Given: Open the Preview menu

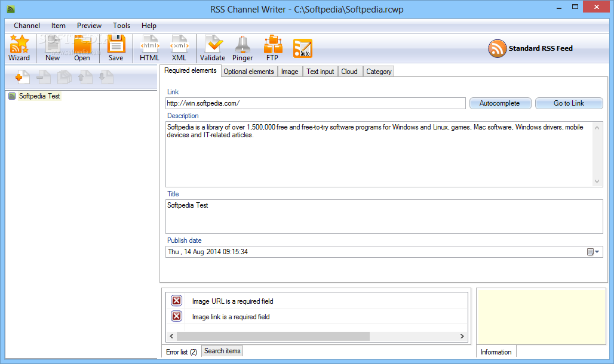Looking at the screenshot, I should pyautogui.click(x=89, y=26).
